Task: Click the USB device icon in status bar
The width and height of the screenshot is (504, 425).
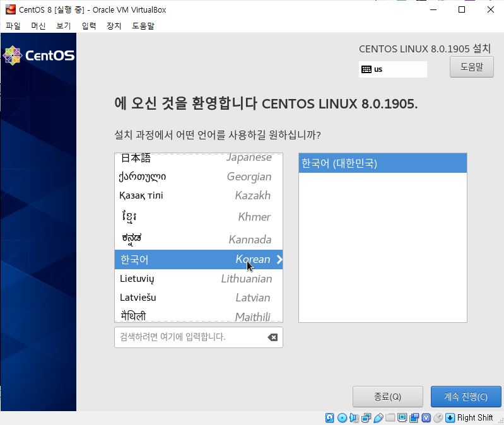Action: (378, 417)
